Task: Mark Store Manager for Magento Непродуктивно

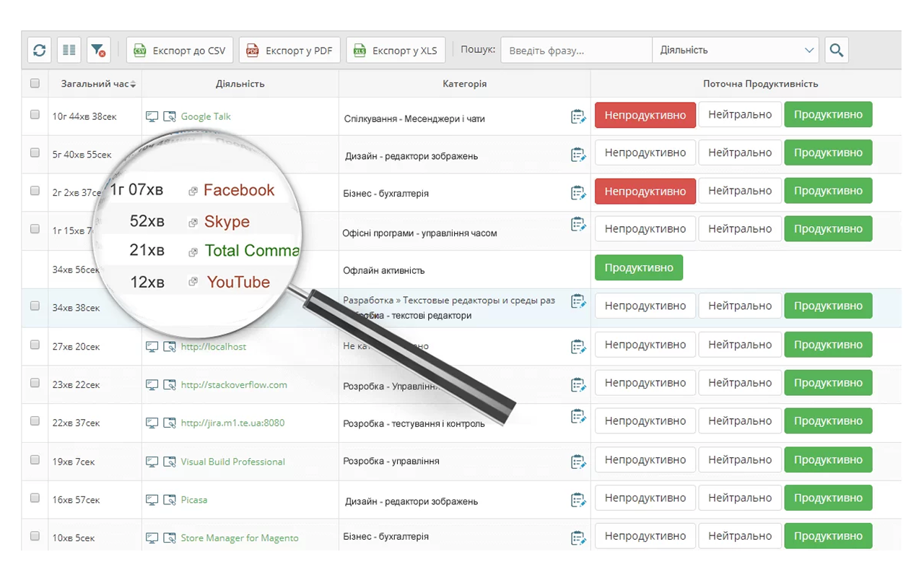Action: coord(645,536)
